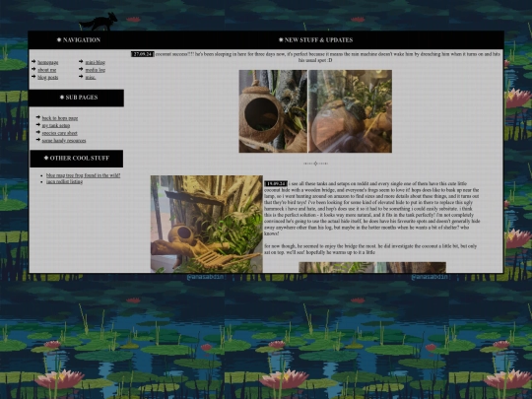The height and width of the screenshot is (399, 532).
Task: Click the black fox silhouette
Action: [99, 22]
